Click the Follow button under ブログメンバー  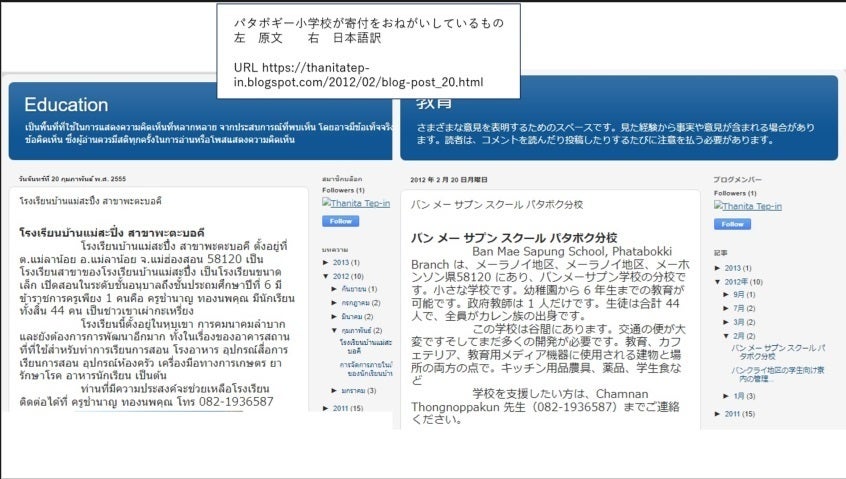point(731,224)
